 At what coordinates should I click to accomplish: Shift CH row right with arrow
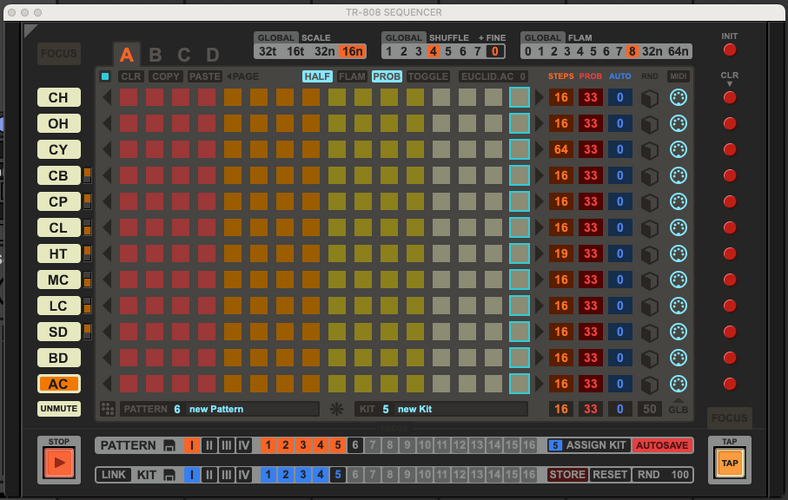(539, 97)
